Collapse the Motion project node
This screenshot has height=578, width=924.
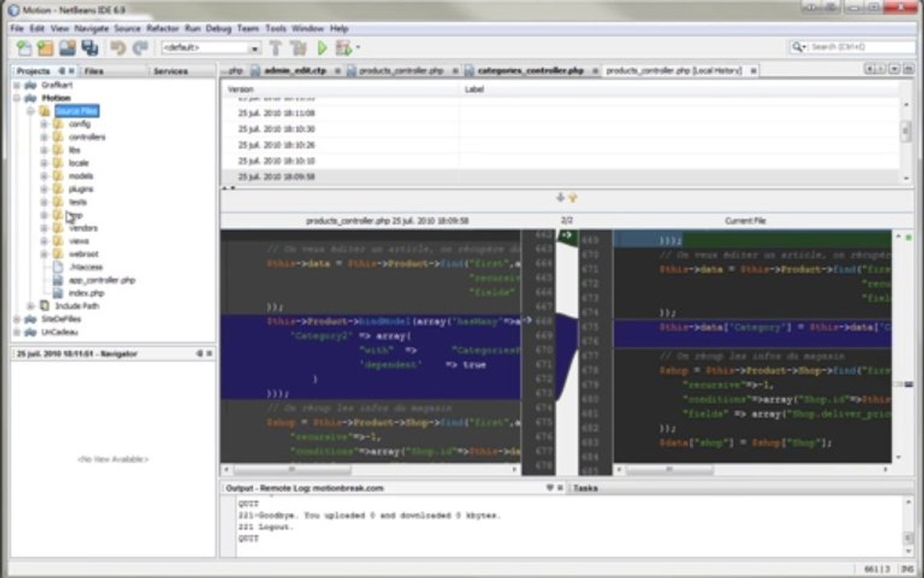point(17,98)
